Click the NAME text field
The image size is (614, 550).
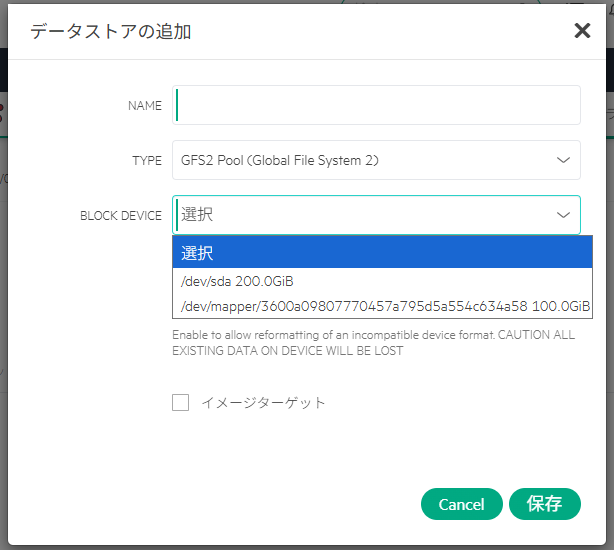pyautogui.click(x=376, y=105)
